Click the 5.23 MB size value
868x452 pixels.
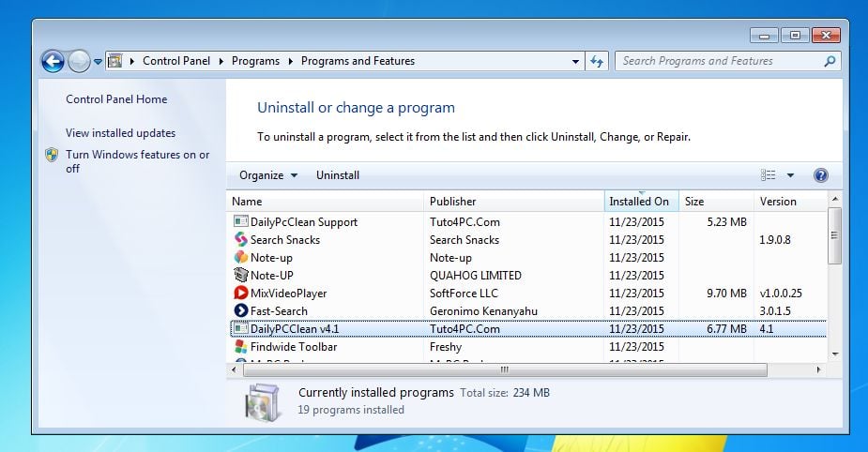point(726,222)
